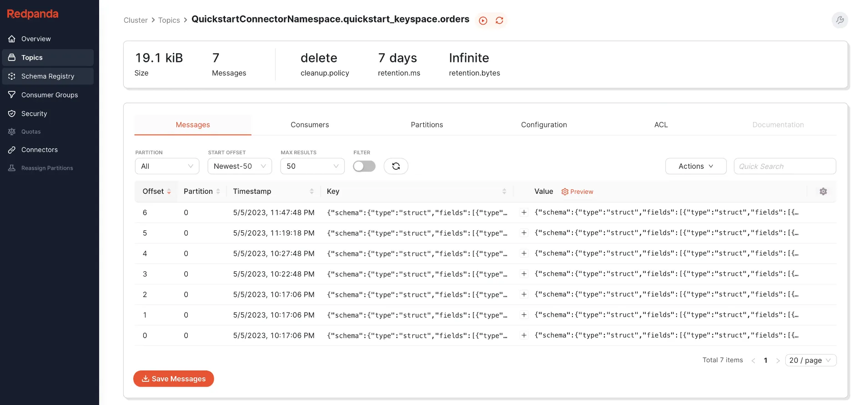Focus the Quick Search field
The image size is (868, 405).
tap(785, 166)
